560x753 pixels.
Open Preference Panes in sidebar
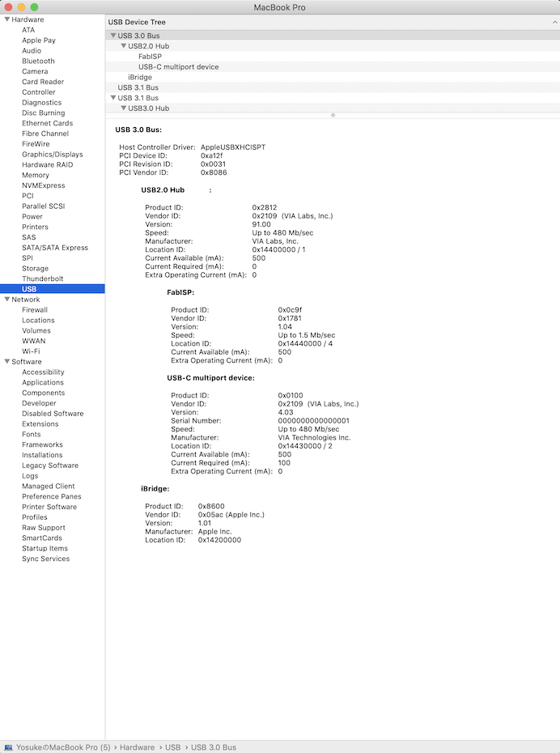tap(51, 496)
